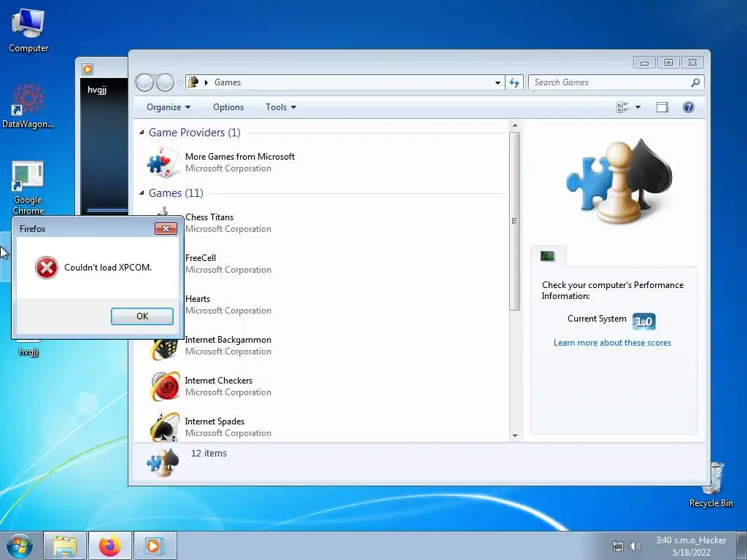Collapse the Games (11) group
Viewport: 747px width, 560px height.
click(142, 192)
